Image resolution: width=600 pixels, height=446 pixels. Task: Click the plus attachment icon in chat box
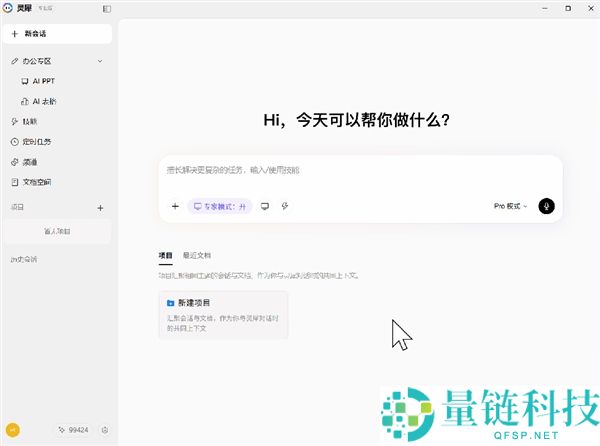[x=175, y=207]
